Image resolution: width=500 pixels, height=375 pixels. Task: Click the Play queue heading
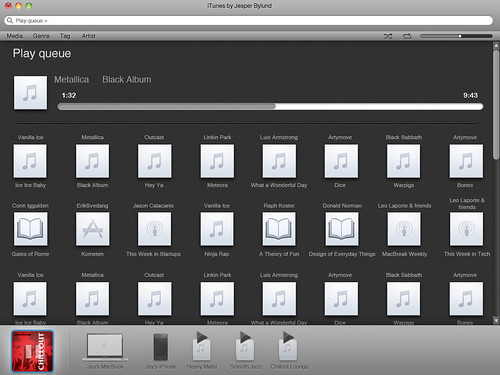point(42,54)
